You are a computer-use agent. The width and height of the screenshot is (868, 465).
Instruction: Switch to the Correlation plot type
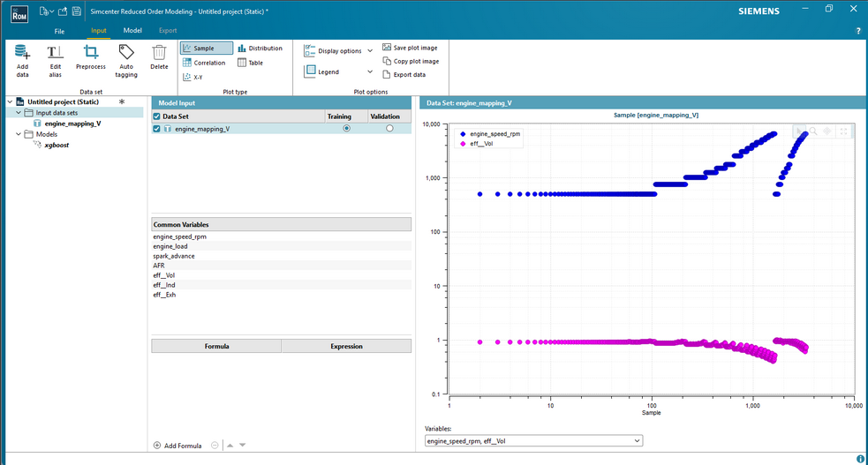pos(204,63)
